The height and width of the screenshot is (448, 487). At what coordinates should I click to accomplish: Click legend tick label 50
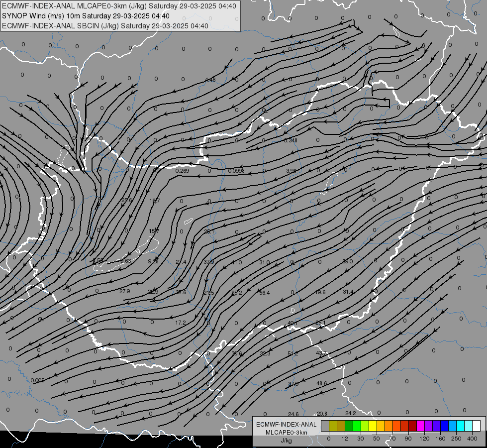376,439
